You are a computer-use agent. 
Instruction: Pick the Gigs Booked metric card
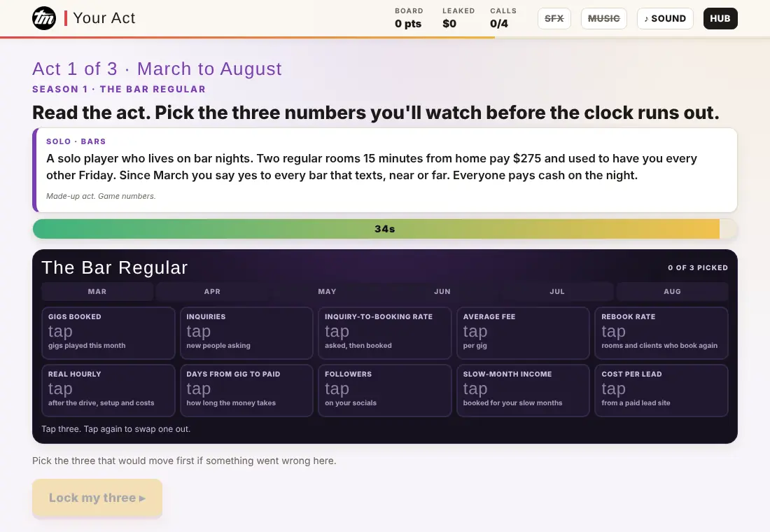108,333
